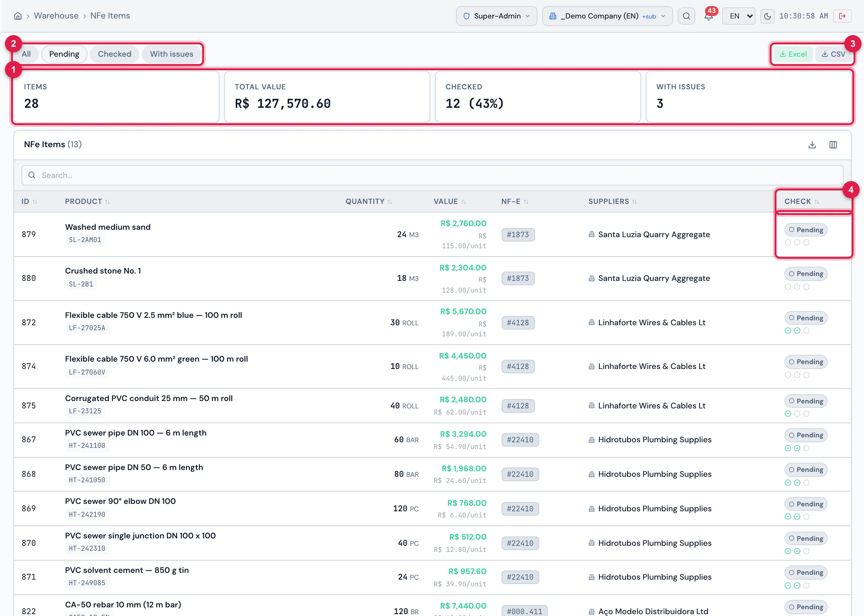Toggle dark mode moon icon
The height and width of the screenshot is (616, 864).
tap(767, 16)
